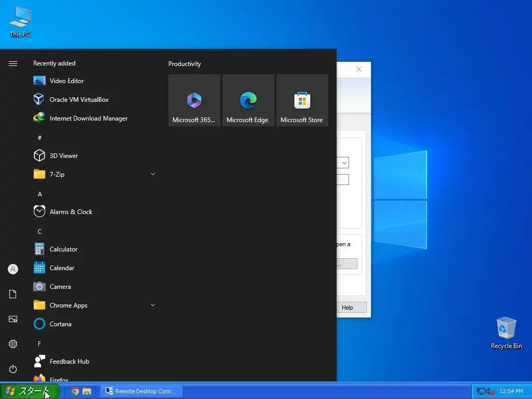Open Chrome Apps folder
The width and height of the screenshot is (532, 399).
click(x=95, y=305)
